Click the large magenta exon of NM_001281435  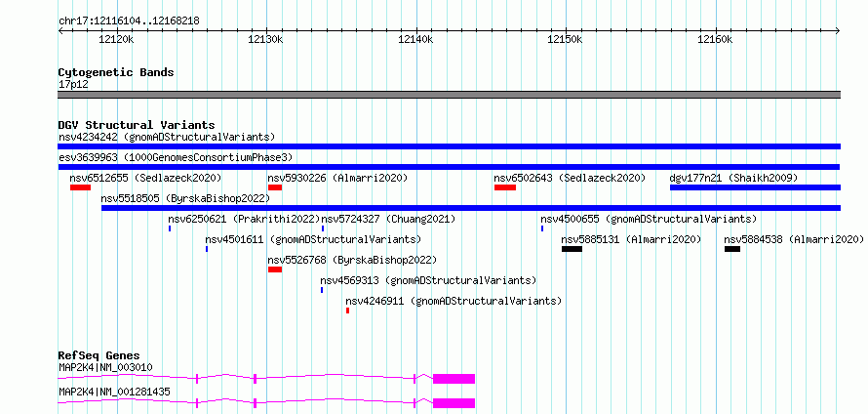454,403
